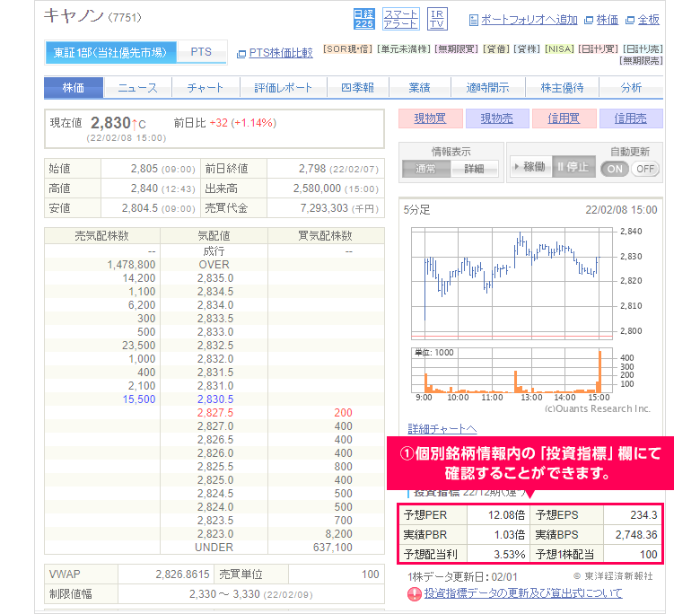Click buy quote price 2,827.5

pos(215,413)
